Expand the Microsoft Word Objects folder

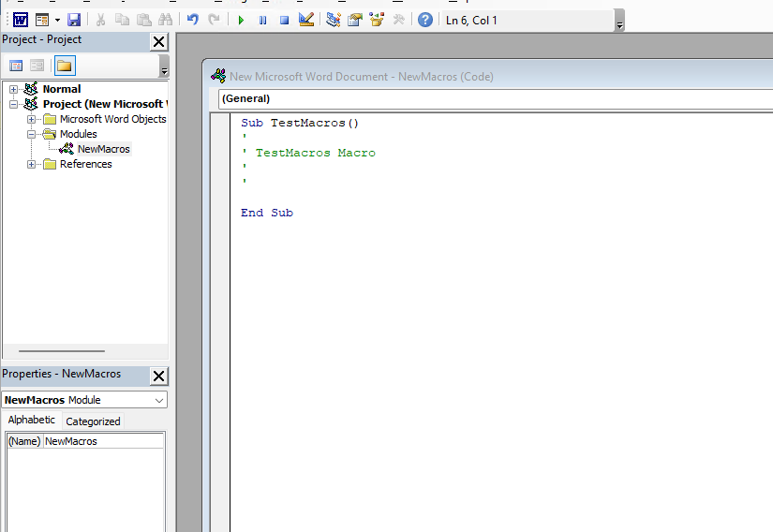[32, 119]
